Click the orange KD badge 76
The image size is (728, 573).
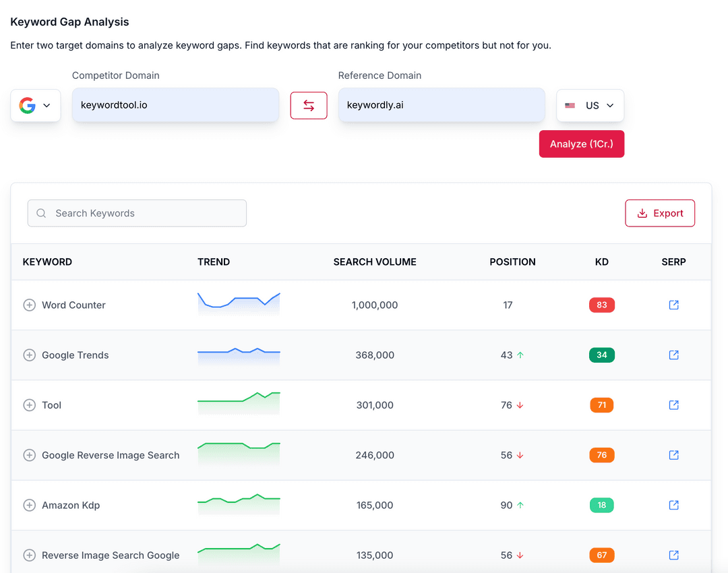602,455
